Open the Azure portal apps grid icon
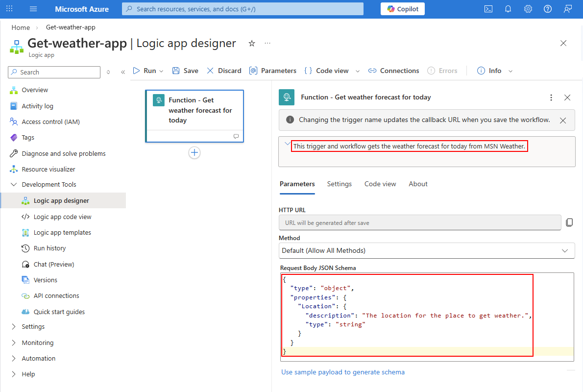Image resolution: width=583 pixels, height=392 pixels. (10, 8)
